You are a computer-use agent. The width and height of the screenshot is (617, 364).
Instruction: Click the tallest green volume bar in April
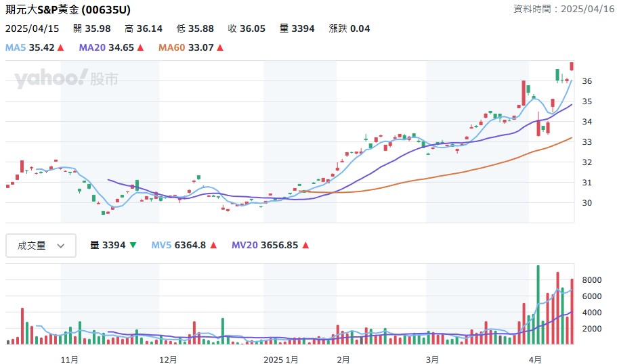pyautogui.click(x=538, y=304)
